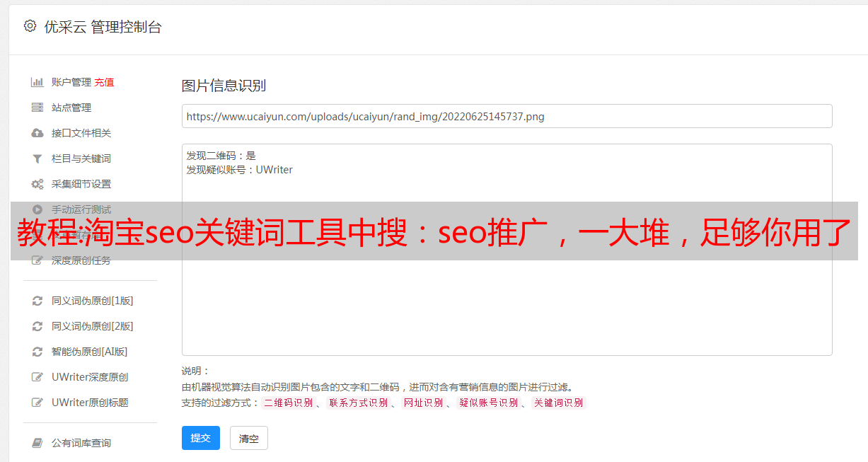Open 采集细节设置
Viewport: 868px width, 462px height.
81,184
